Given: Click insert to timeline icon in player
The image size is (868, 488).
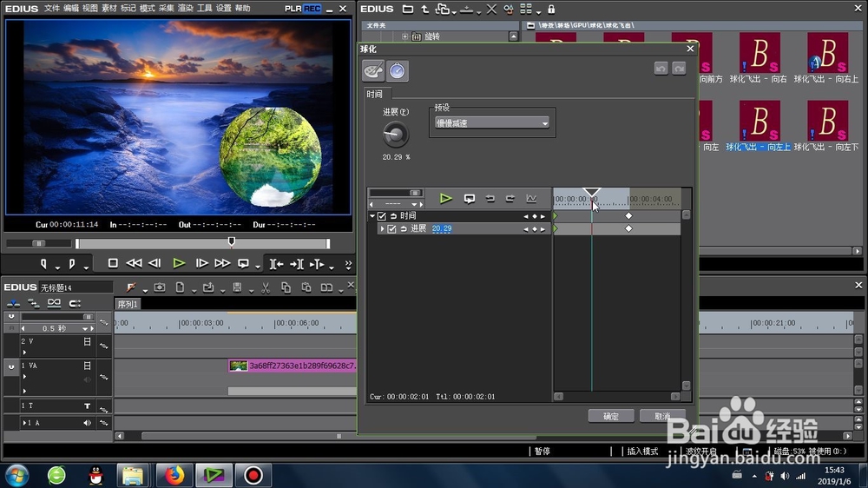Looking at the screenshot, I should [276, 264].
